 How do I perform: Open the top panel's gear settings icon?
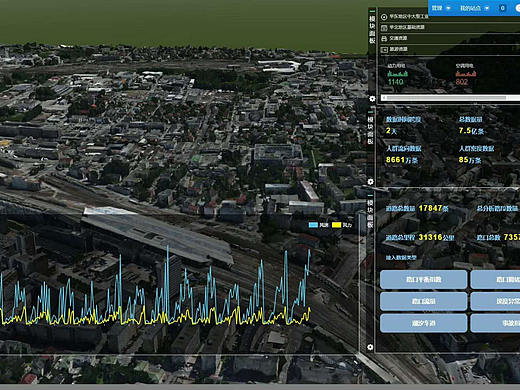pos(372,99)
